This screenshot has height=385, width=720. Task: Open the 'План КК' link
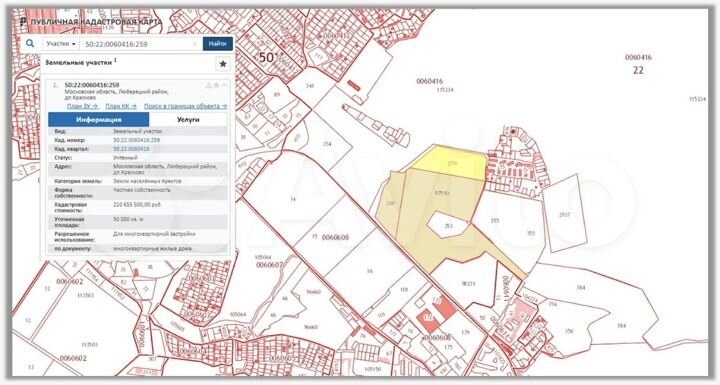click(121, 106)
